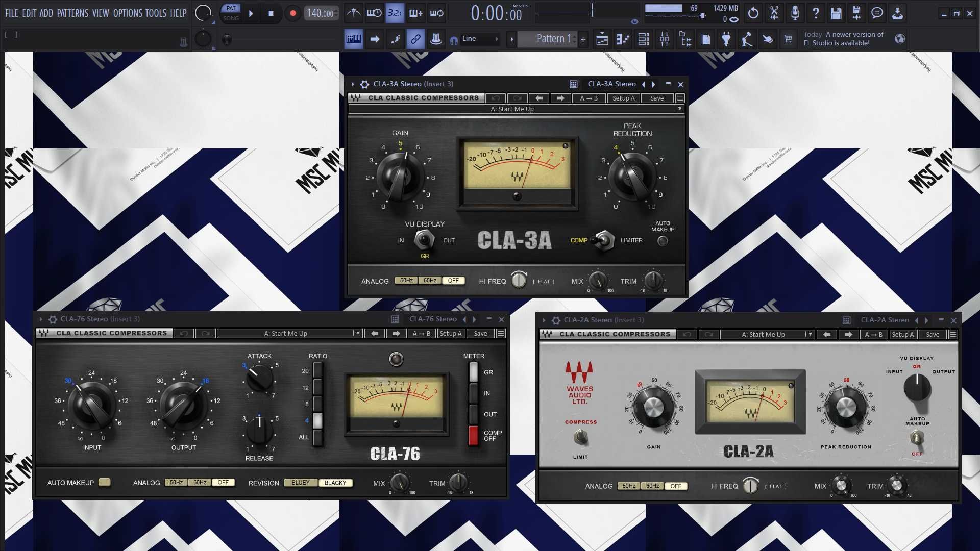Click the save project icon
This screenshot has height=551, width=980.
836,13
